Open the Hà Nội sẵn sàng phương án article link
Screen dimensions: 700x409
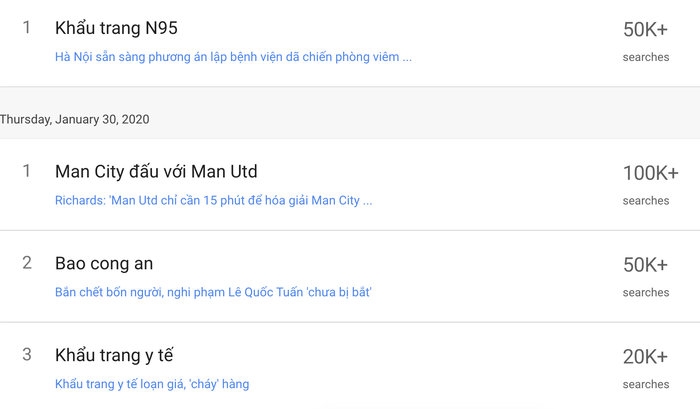coord(233,57)
